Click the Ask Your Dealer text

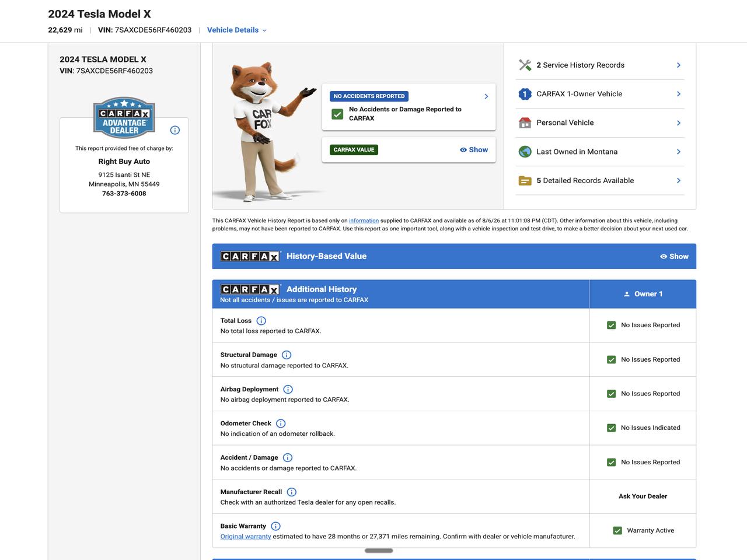(643, 496)
